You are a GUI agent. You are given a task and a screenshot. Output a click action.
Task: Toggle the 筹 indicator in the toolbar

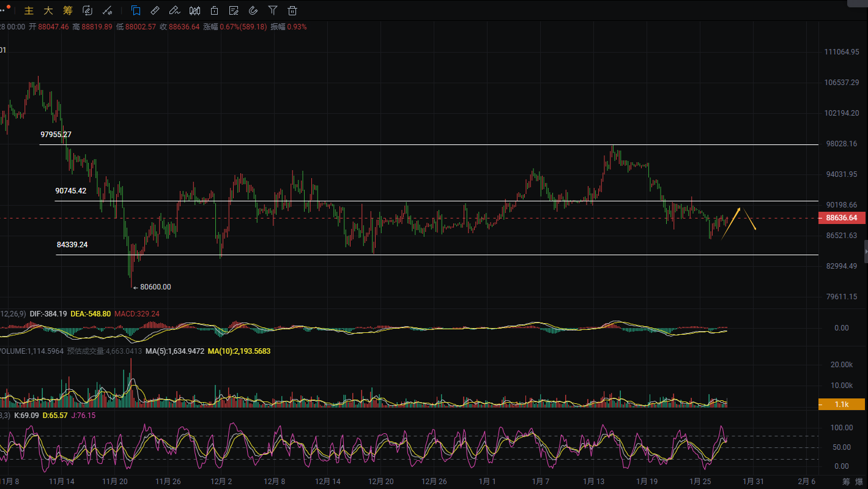click(x=67, y=10)
